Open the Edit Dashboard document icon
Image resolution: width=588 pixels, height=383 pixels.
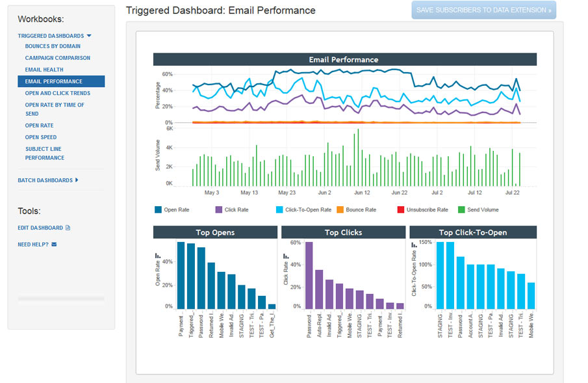[68, 228]
